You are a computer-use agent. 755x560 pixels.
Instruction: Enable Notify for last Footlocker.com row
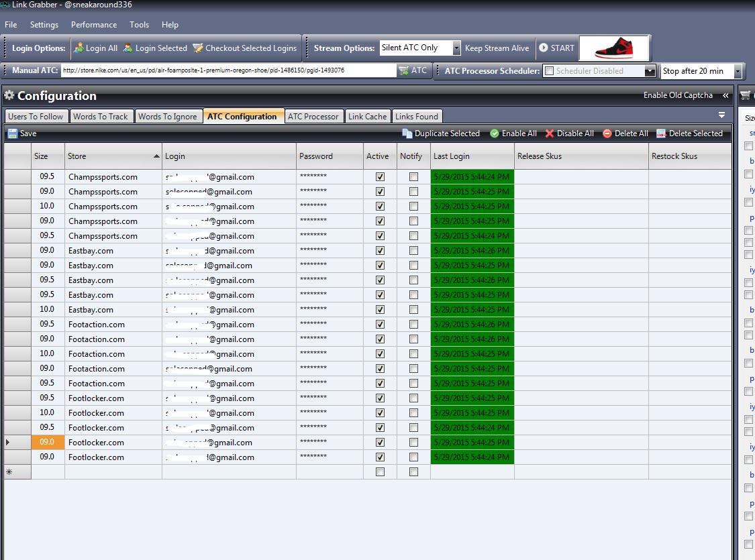(x=413, y=457)
